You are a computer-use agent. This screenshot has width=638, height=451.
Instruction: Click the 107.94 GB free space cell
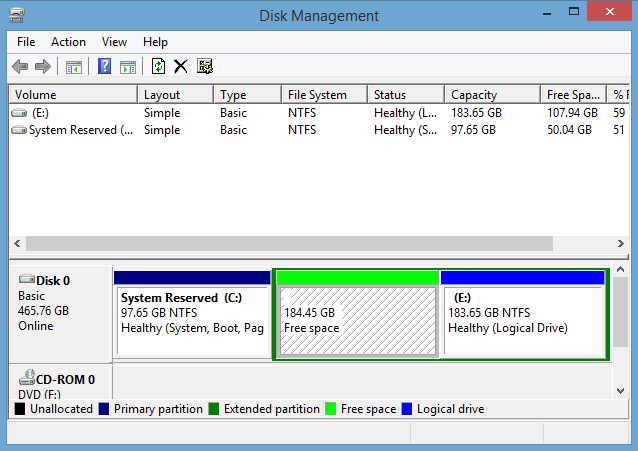click(x=572, y=113)
